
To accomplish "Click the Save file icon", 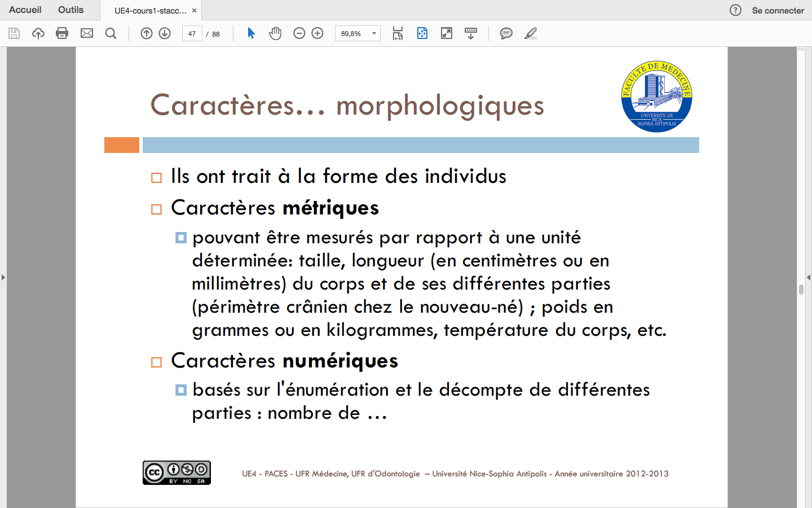I will [x=14, y=33].
